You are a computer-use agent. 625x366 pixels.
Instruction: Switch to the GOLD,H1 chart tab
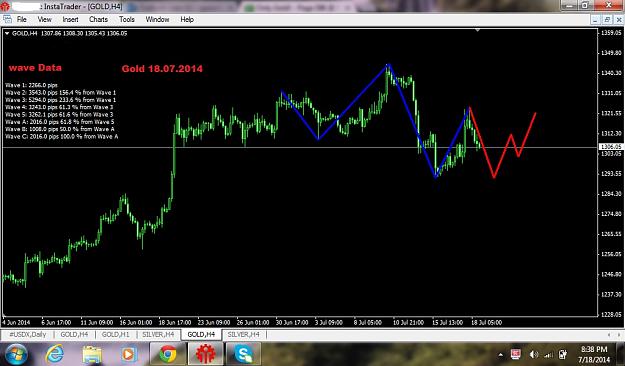coord(115,335)
